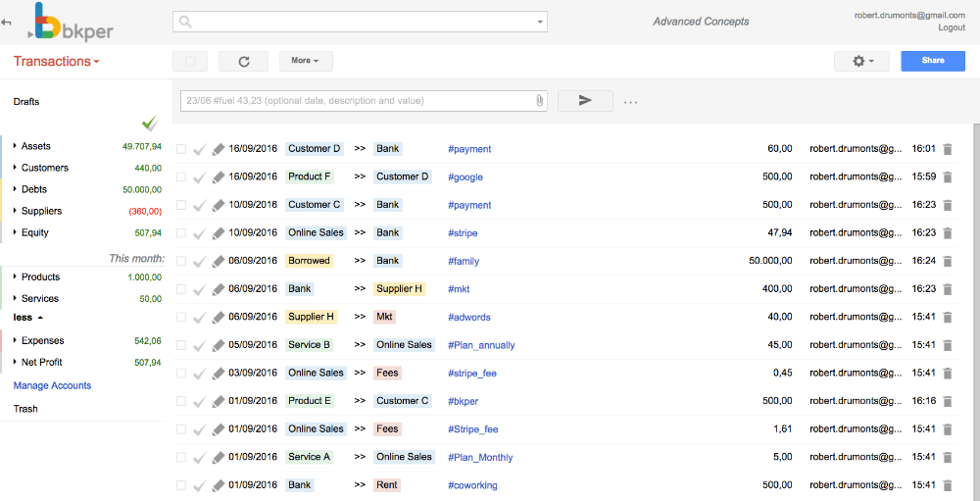This screenshot has width=980, height=501.
Task: Click the bkper logo
Action: pos(71,23)
